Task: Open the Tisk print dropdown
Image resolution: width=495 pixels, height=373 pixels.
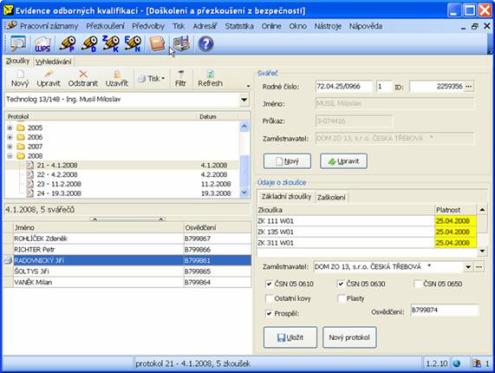Action: 152,79
